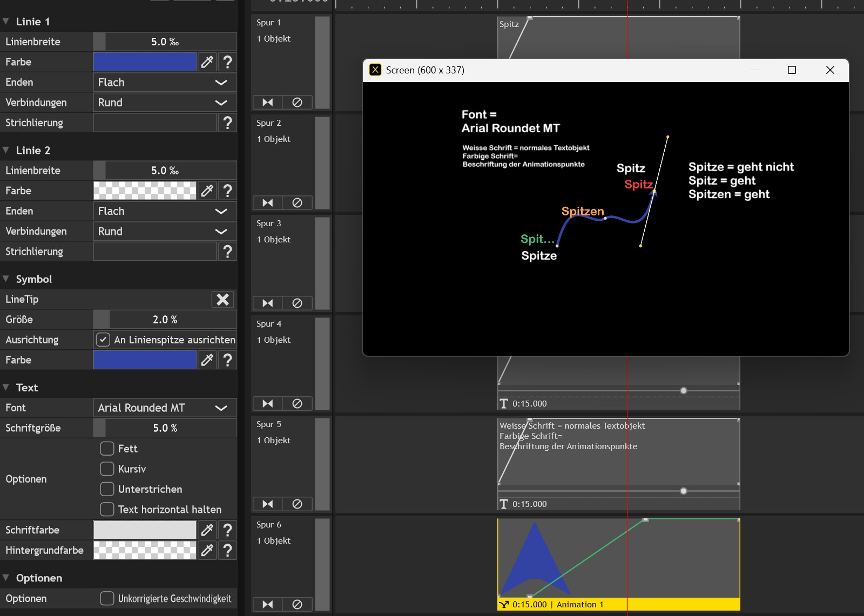Collapse the Symbol section

coord(6,279)
